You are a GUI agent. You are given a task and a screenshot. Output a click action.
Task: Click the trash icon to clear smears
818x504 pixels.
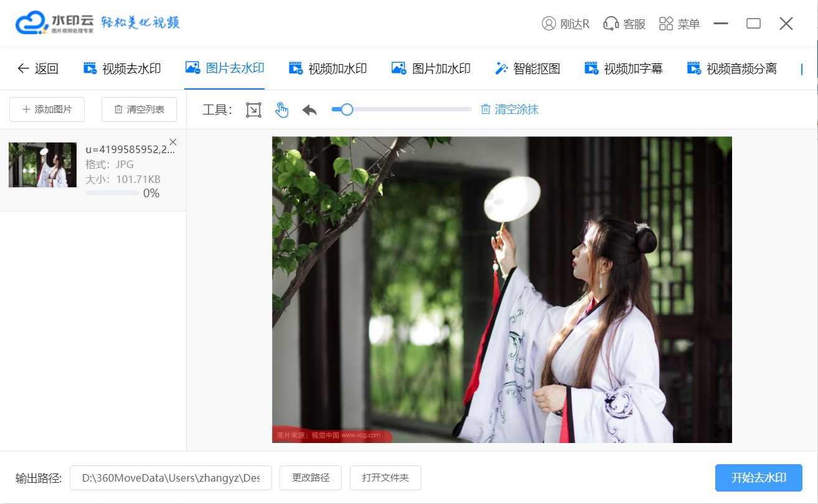[486, 110]
